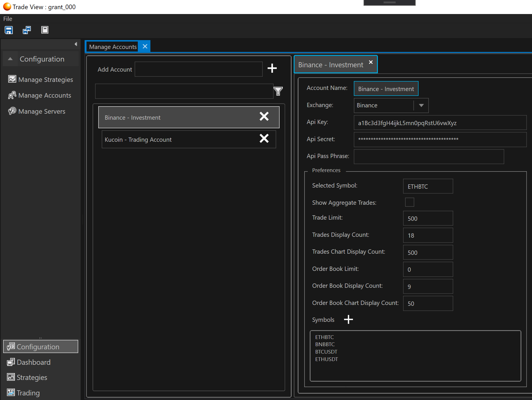
Task: Delete the Binance - Investment account
Action: 264,116
